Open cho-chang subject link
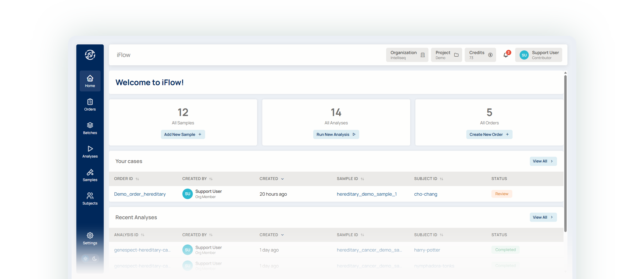 [426, 194]
